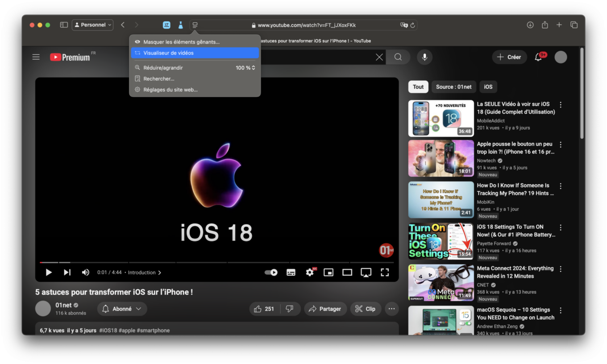Reload the page with the refresh icon
This screenshot has height=364, width=607.
[x=413, y=25]
